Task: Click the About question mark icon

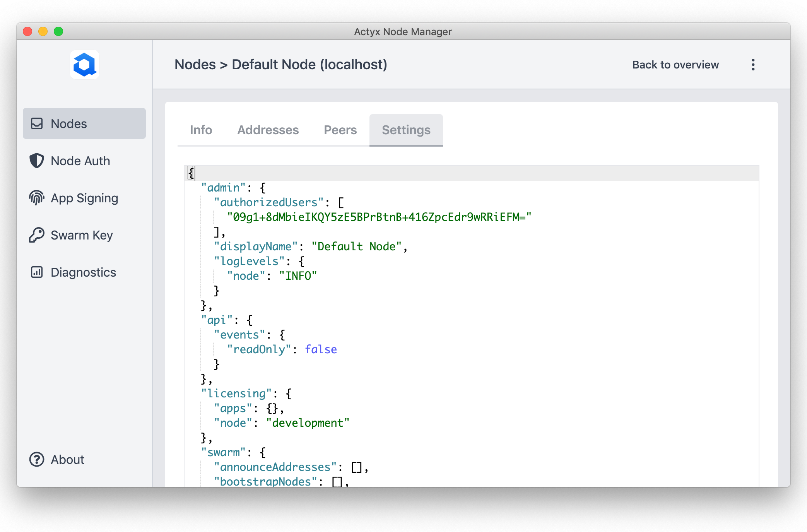Action: coord(37,459)
